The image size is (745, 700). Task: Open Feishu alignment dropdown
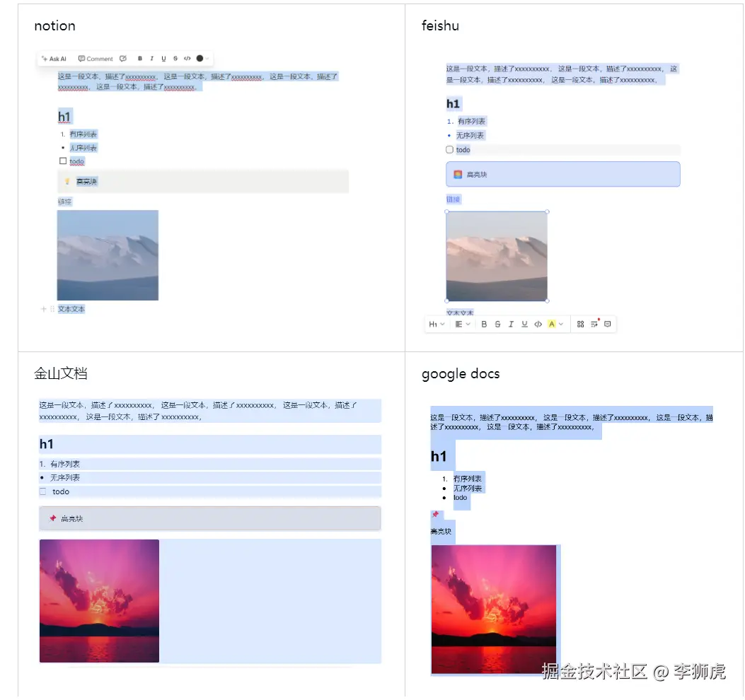point(463,325)
